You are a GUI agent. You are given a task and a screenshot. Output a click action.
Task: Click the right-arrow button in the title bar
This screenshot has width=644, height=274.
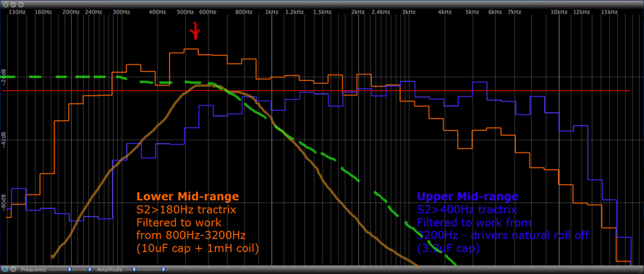click(x=21, y=4)
